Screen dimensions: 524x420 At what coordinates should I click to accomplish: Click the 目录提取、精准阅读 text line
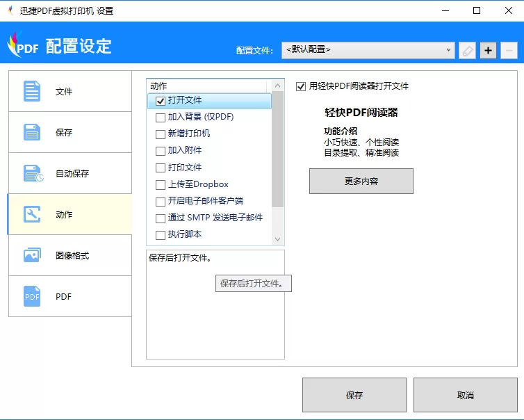click(361, 152)
